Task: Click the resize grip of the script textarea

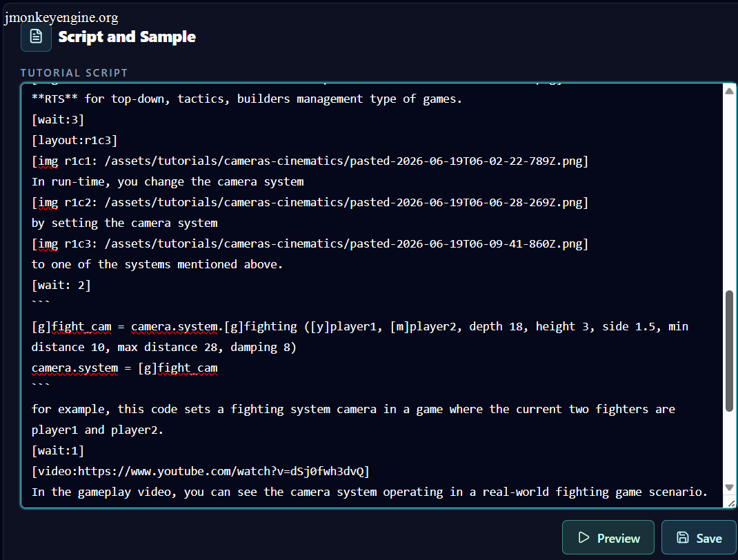Action: click(x=731, y=503)
